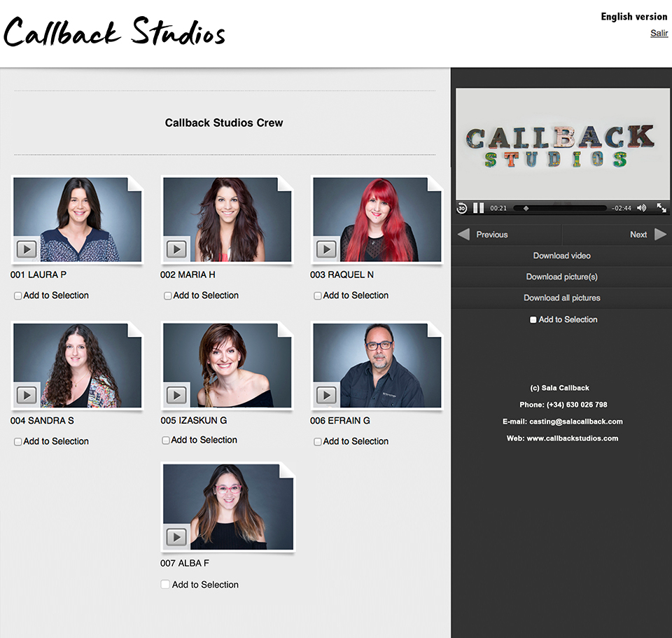Play the 002 MARIA H video
The width and height of the screenshot is (672, 638).
click(176, 249)
